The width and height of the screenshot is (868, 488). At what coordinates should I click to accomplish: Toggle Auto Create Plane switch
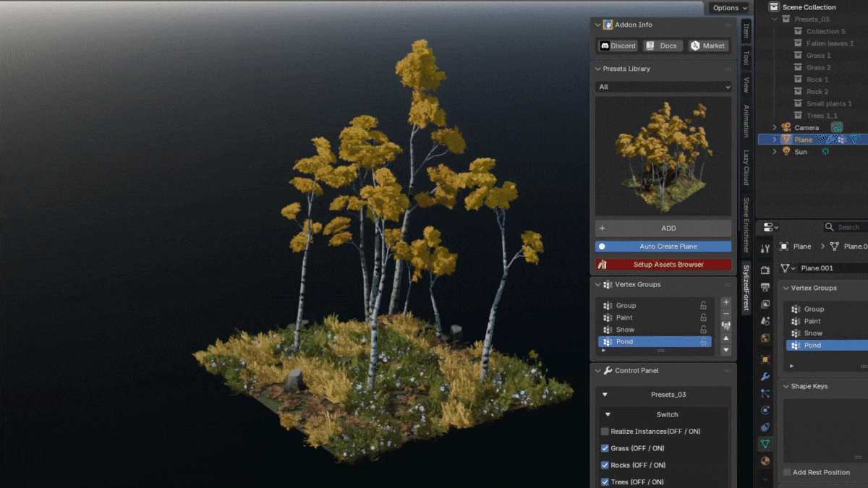663,247
